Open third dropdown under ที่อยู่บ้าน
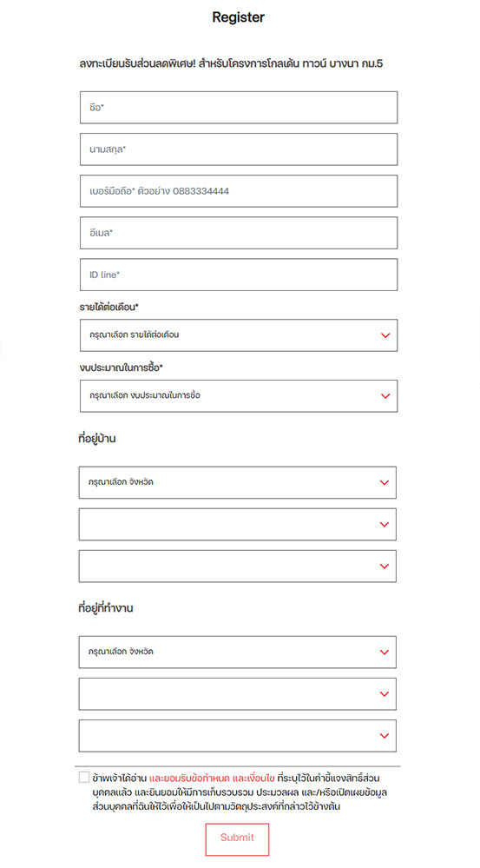Screen dimensions: 480x868 click(237, 566)
